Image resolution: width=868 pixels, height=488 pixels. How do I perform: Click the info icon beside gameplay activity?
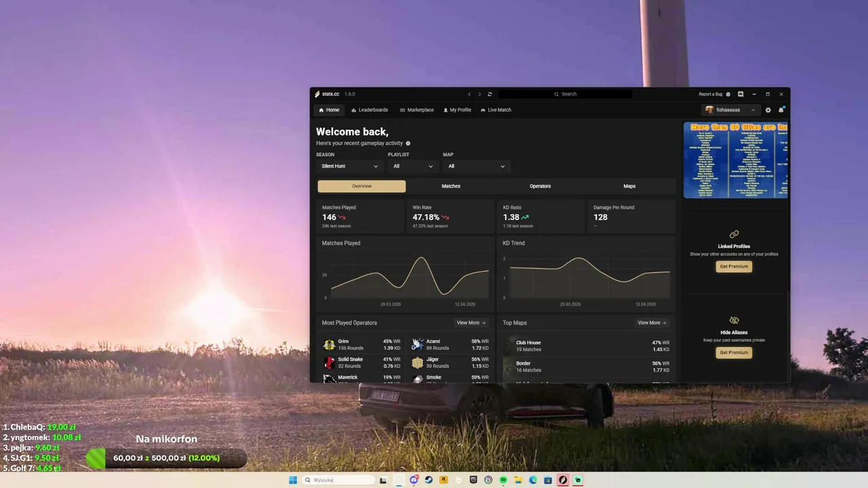408,144
